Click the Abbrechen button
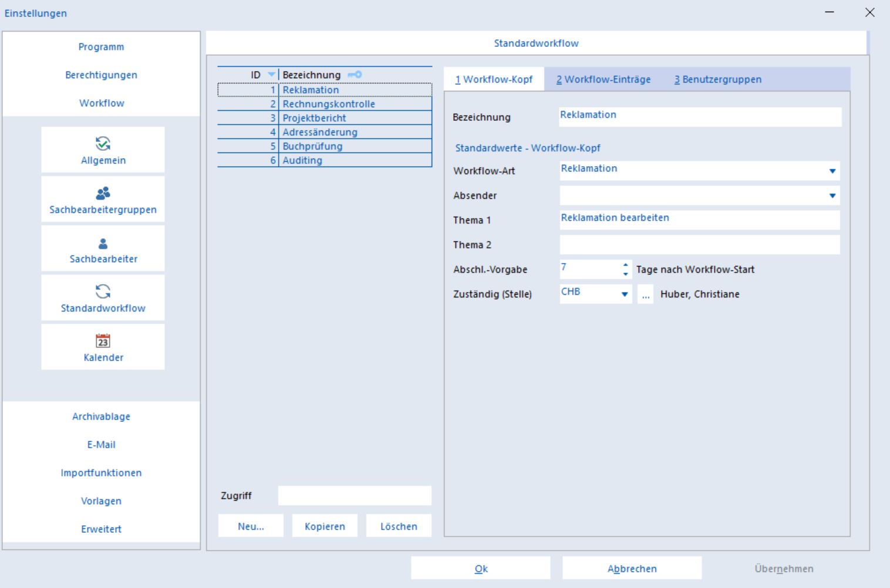 [632, 569]
